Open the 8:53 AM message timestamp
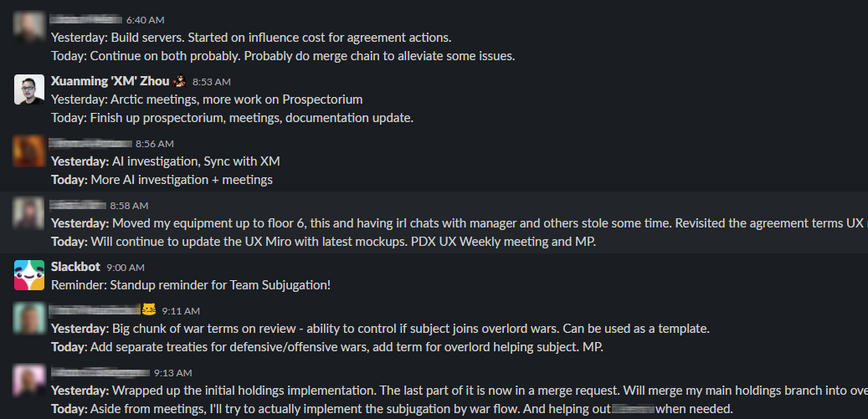 coord(212,82)
